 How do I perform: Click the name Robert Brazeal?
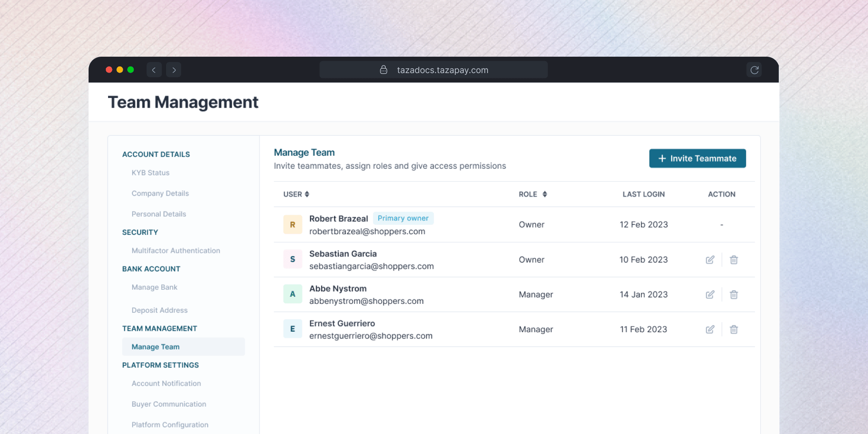click(339, 219)
